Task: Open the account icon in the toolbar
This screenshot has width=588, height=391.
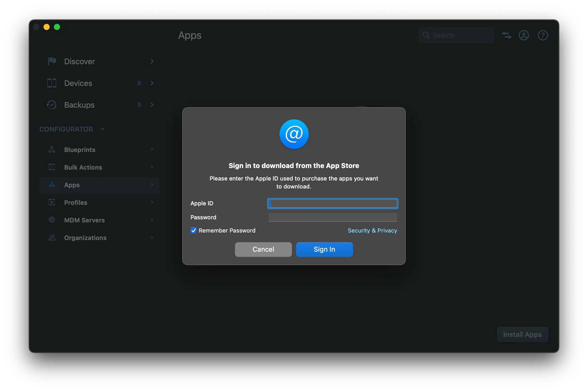Action: [524, 35]
